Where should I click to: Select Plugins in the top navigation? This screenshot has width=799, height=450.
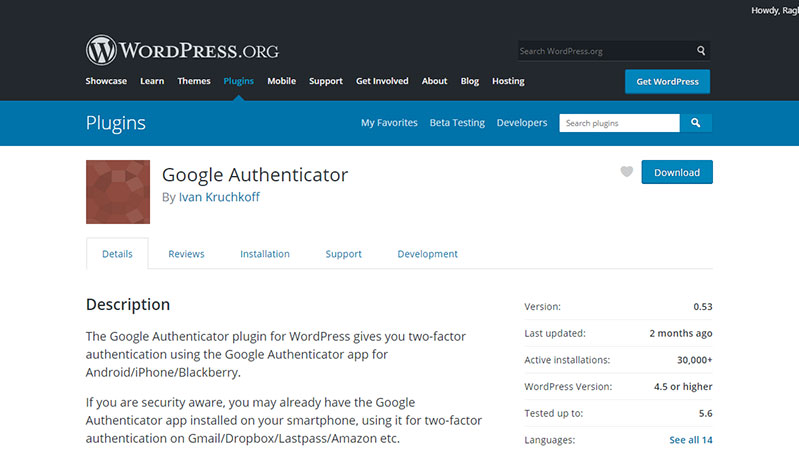click(238, 81)
